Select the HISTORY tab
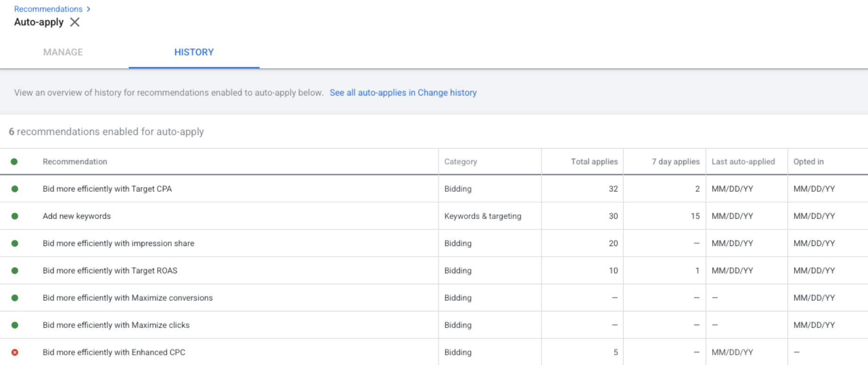Screen dimensions: 868x365 tap(194, 52)
